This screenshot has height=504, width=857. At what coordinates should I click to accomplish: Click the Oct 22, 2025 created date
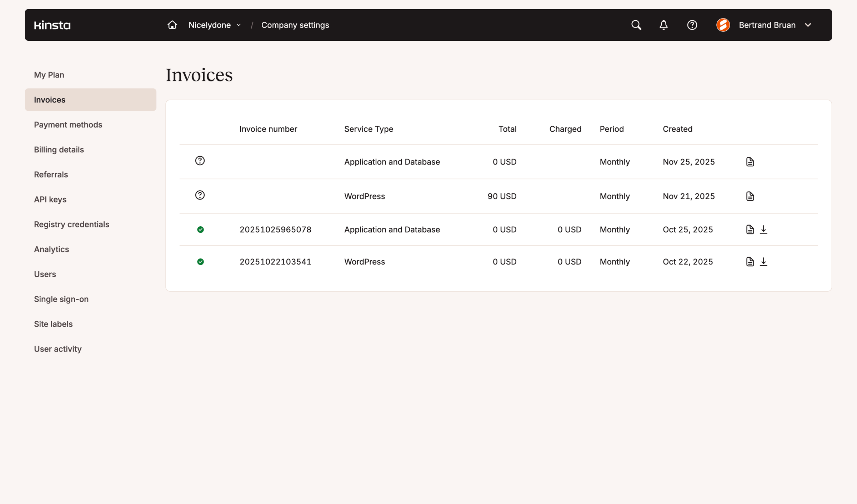tap(688, 262)
